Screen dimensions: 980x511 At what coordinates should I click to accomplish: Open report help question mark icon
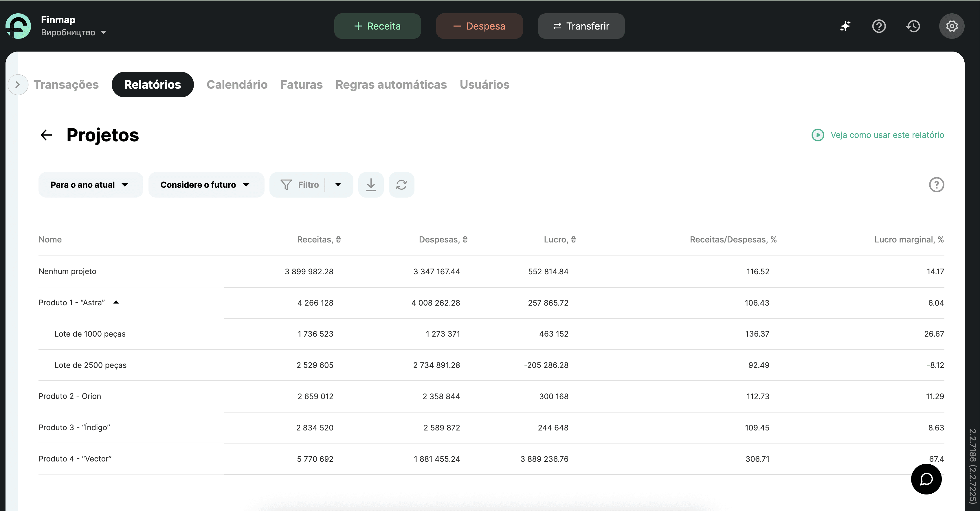936,185
